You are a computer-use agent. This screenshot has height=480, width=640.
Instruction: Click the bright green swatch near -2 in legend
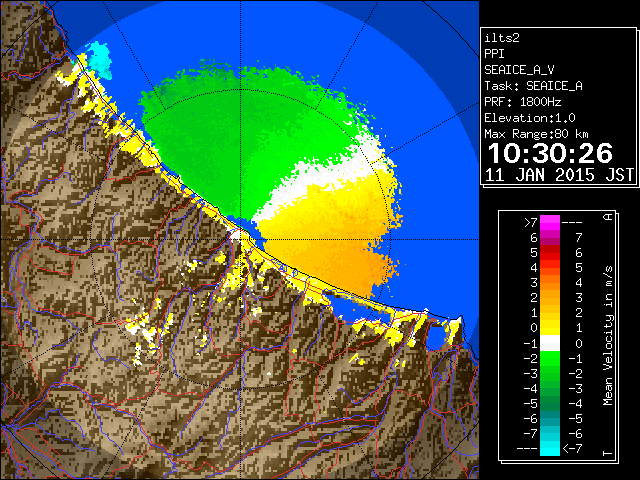tap(550, 358)
